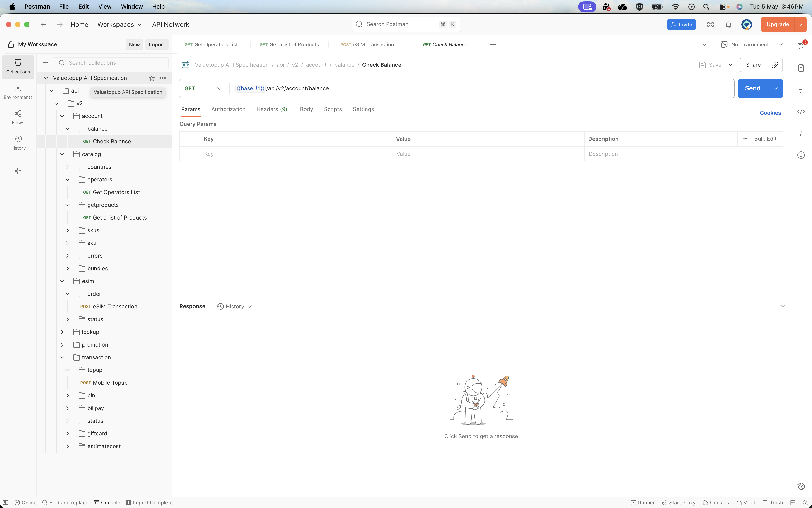Screen dimensions: 812x508
Task: Open the Workspaces dropdown
Action: [x=120, y=24]
